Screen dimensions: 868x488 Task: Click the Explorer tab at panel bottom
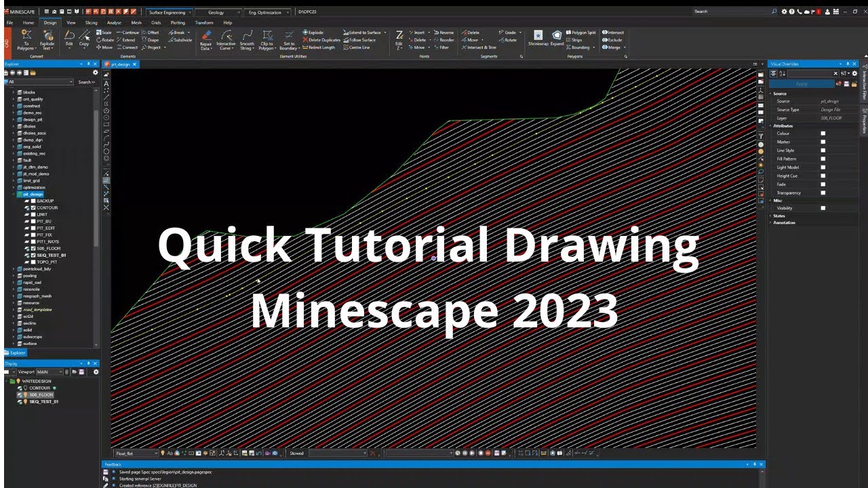(16, 352)
